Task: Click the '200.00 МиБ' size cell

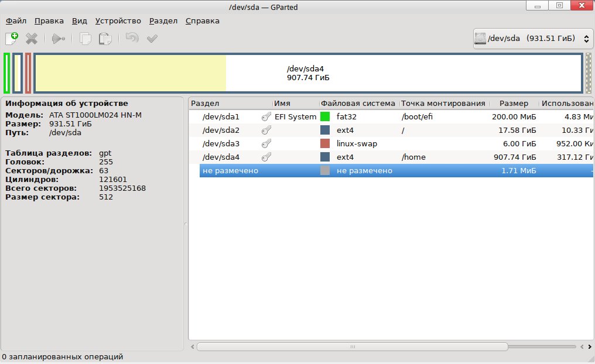Action: pos(514,117)
